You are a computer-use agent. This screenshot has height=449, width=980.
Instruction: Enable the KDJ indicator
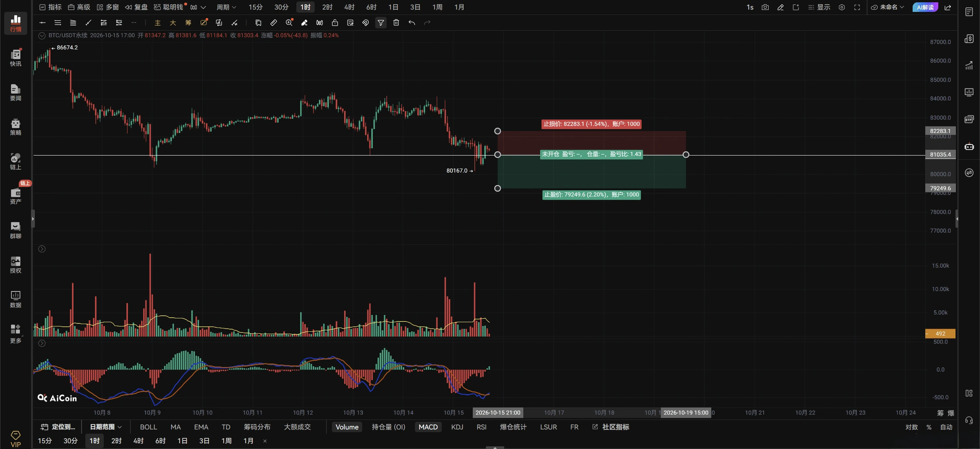point(457,427)
